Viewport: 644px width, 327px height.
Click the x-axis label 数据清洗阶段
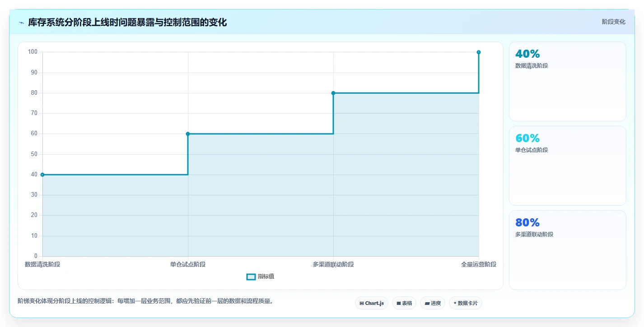pyautogui.click(x=42, y=264)
